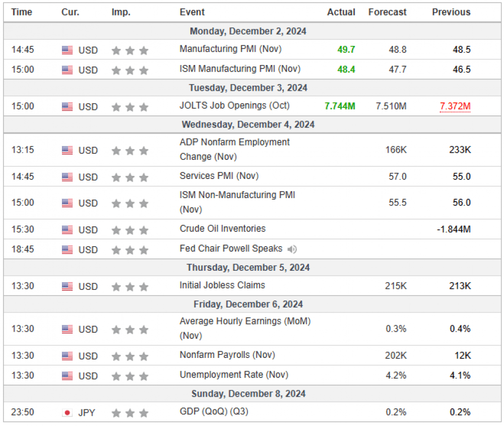Click the JPY currency label
The width and height of the screenshot is (504, 426).
tap(87, 413)
